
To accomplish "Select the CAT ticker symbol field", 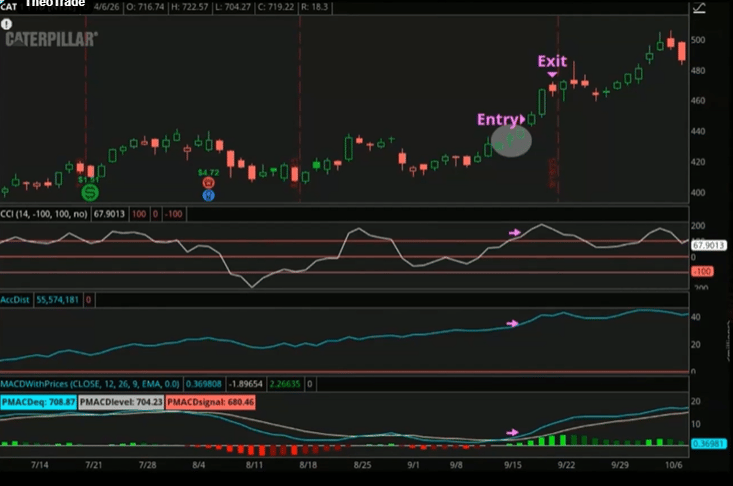I will click(8, 7).
